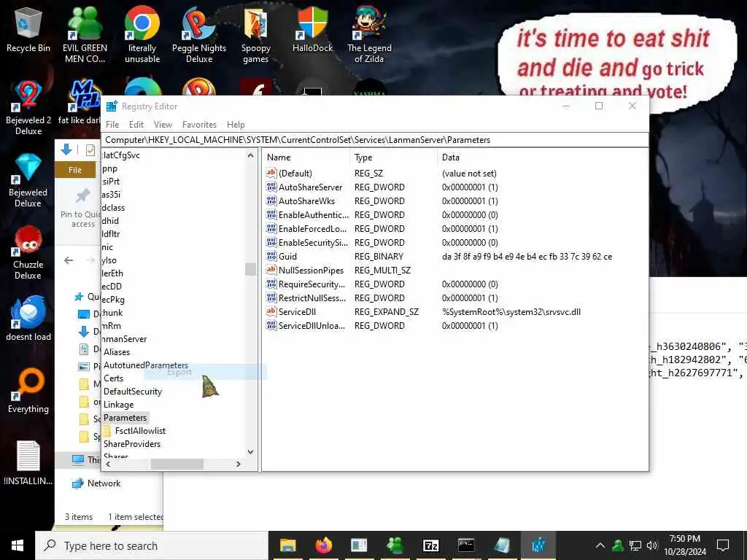The width and height of the screenshot is (747, 560).
Task: Select the Linkage registry key
Action: click(x=119, y=404)
